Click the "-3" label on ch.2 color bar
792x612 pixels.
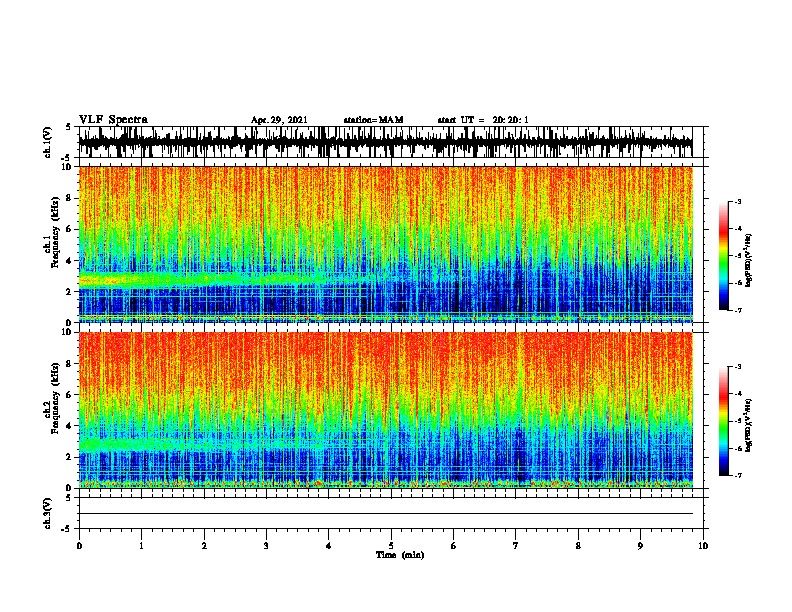point(738,367)
